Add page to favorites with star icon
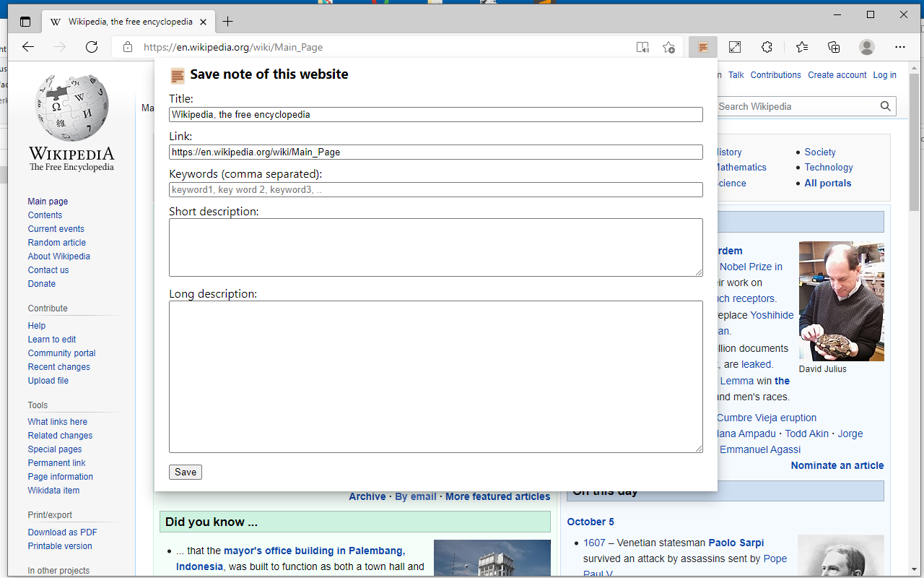Viewport: 924px width, 578px height. coord(668,46)
